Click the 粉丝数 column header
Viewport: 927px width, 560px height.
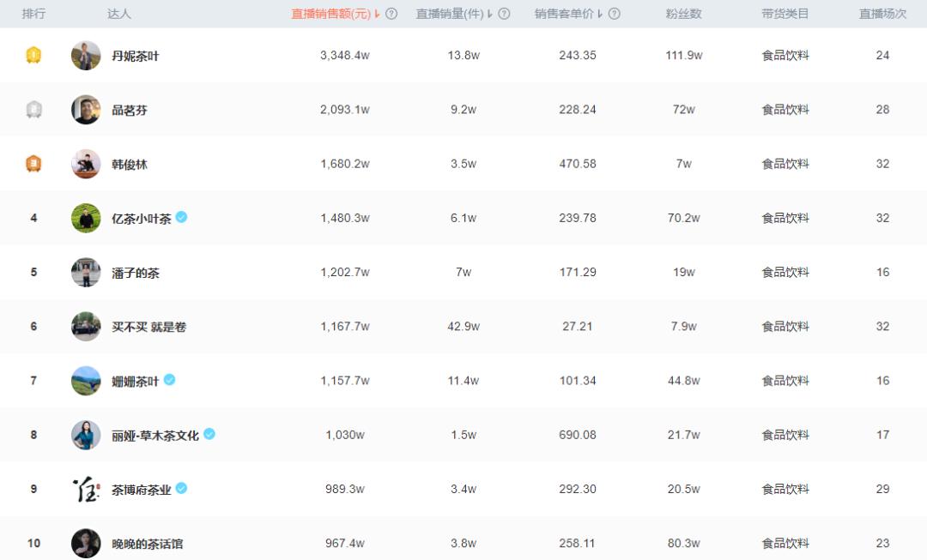point(683,14)
